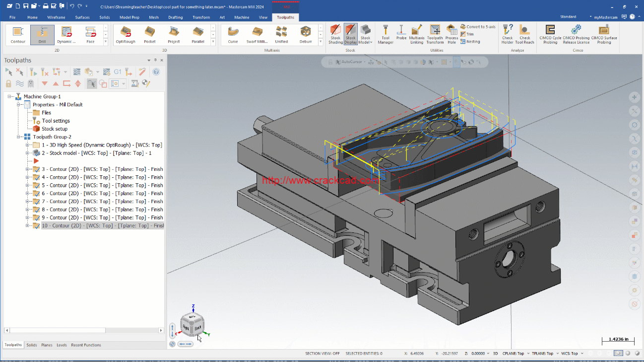This screenshot has height=362, width=644.
Task: Switch to the Solids panel tab
Action: [32, 345]
